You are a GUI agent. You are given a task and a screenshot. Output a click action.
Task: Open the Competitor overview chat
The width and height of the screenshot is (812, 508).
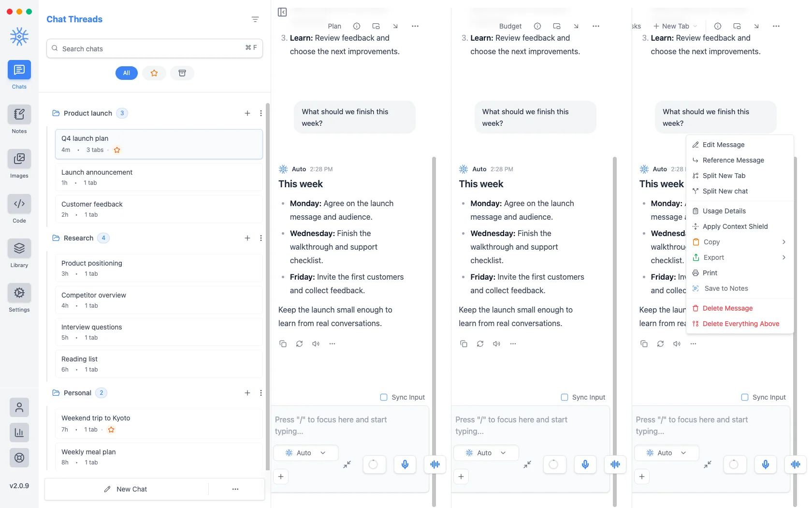pos(159,300)
